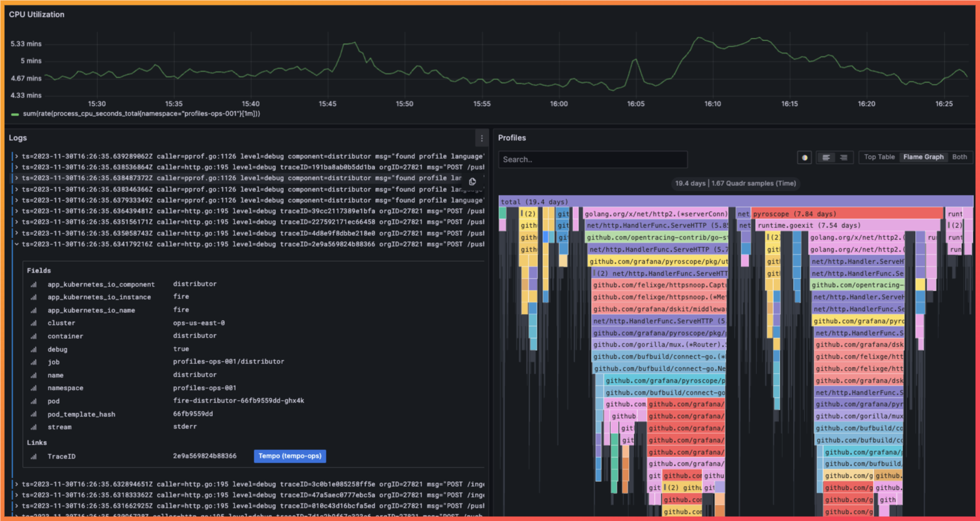Click stats icon for app_kubernetes_io_name field
980x521 pixels.
pos(34,310)
